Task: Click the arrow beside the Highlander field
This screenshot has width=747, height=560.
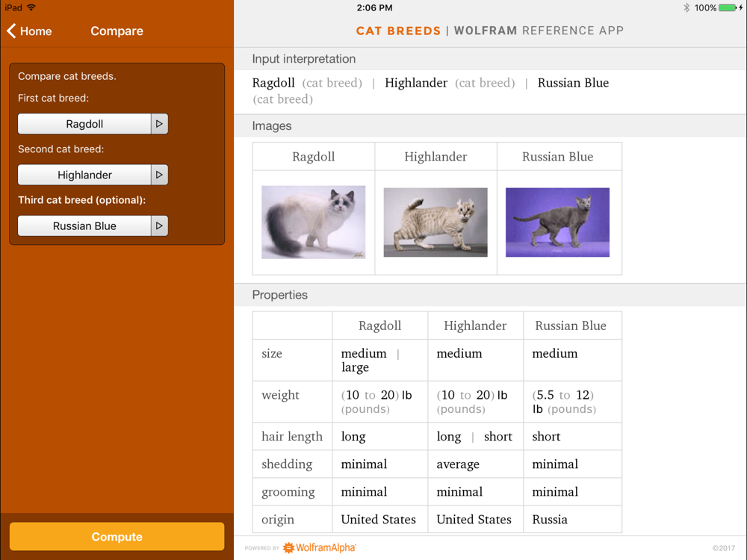Action: coord(160,175)
